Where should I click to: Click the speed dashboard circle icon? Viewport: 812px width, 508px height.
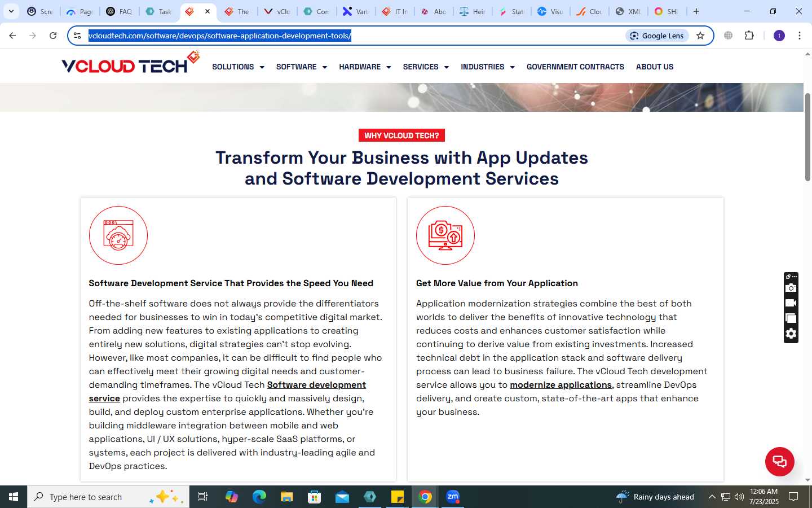(x=118, y=235)
